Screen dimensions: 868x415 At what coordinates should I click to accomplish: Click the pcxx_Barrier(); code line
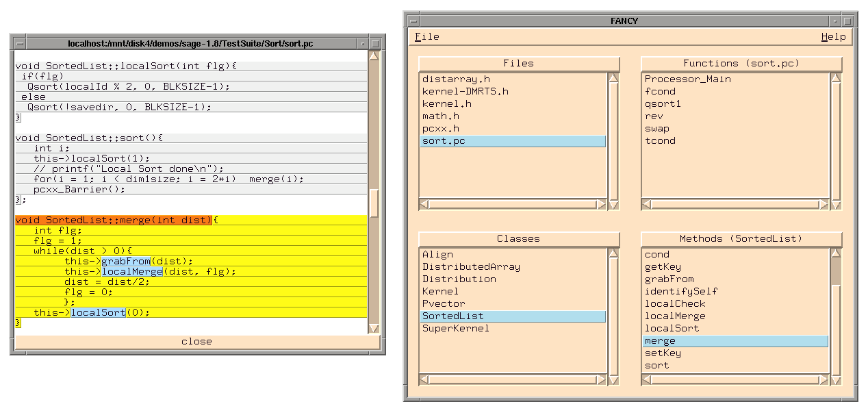point(191,189)
